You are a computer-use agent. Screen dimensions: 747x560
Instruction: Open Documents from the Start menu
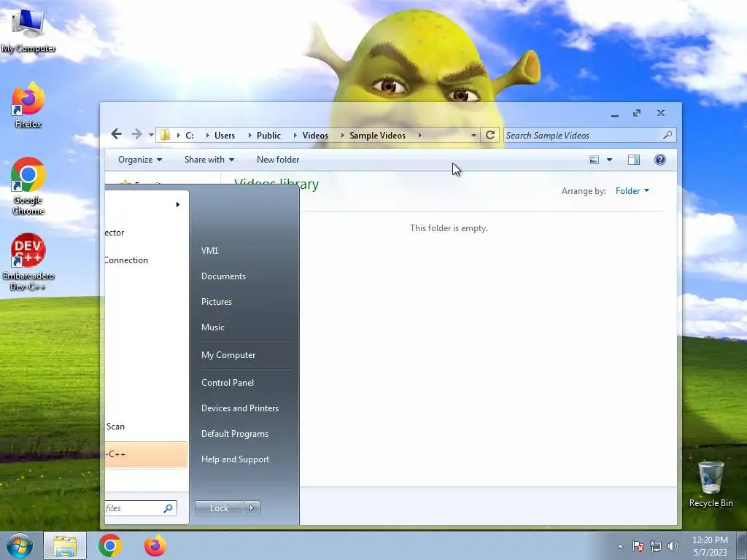223,276
